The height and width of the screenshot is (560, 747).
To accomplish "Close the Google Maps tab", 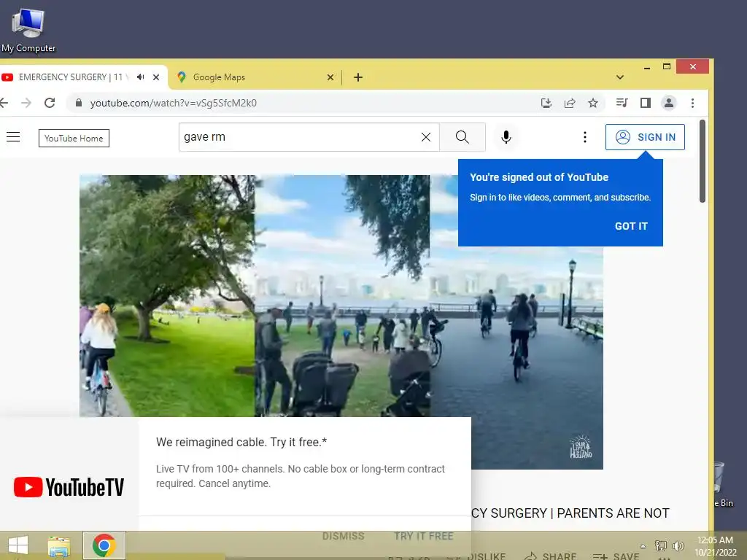I will (x=330, y=77).
